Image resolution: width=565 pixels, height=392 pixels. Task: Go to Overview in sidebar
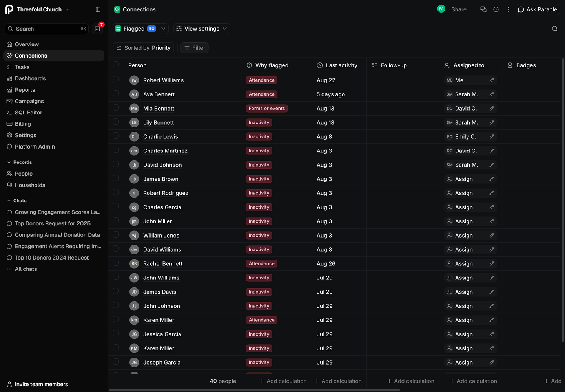(x=54, y=44)
